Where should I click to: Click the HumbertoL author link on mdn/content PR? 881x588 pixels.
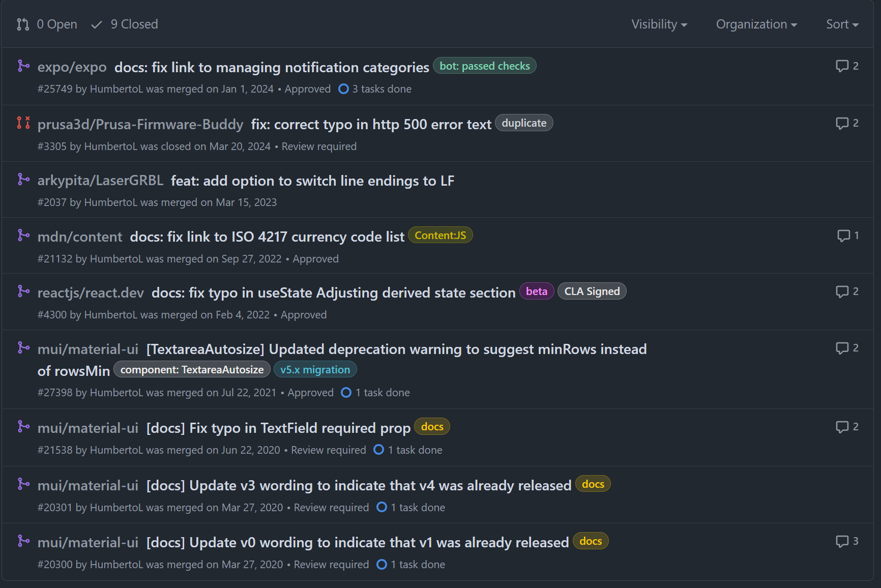pyautogui.click(x=115, y=258)
